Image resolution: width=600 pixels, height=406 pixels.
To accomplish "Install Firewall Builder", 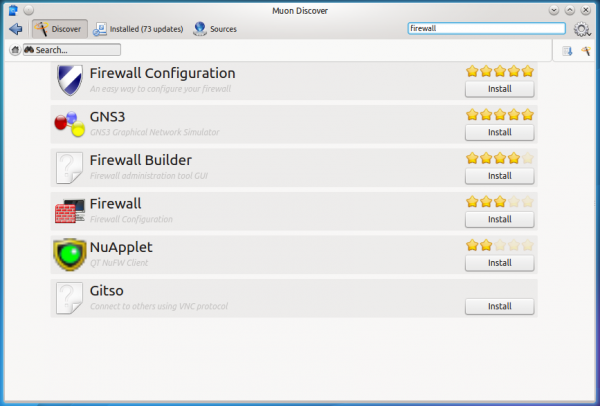I will coord(499,176).
